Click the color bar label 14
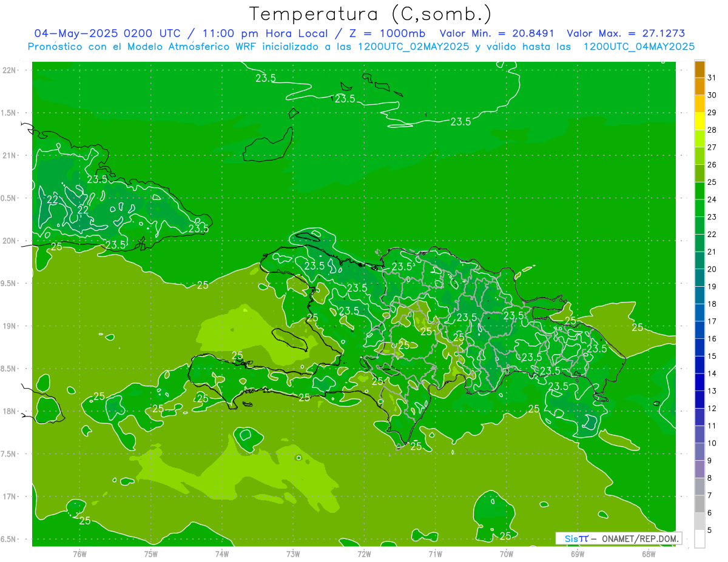The width and height of the screenshot is (728, 562). [x=712, y=373]
